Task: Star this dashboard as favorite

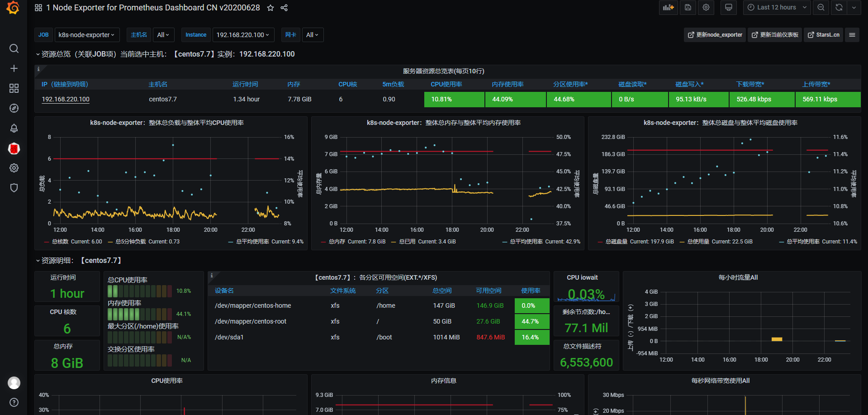Action: (270, 8)
